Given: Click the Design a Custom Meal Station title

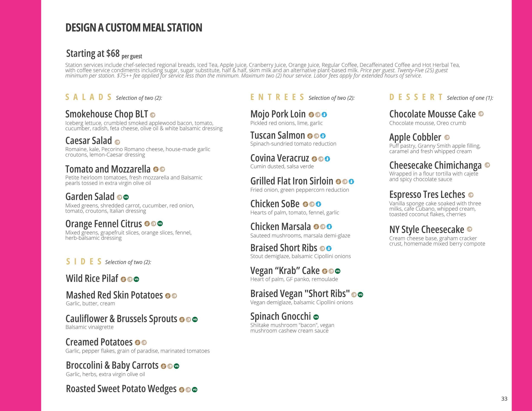Looking at the screenshot, I should pyautogui.click(x=134, y=27).
